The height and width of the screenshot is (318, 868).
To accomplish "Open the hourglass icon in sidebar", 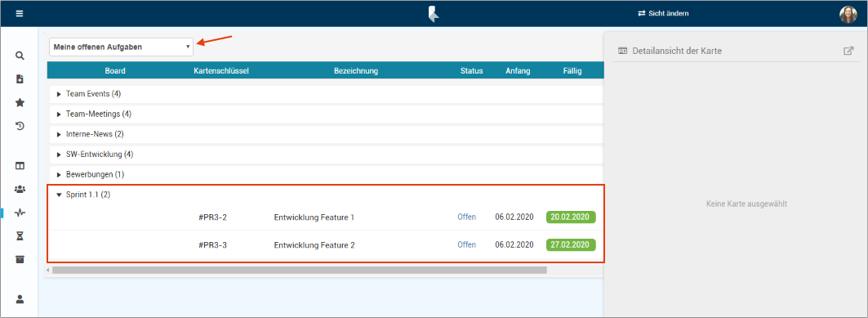I will click(x=20, y=236).
